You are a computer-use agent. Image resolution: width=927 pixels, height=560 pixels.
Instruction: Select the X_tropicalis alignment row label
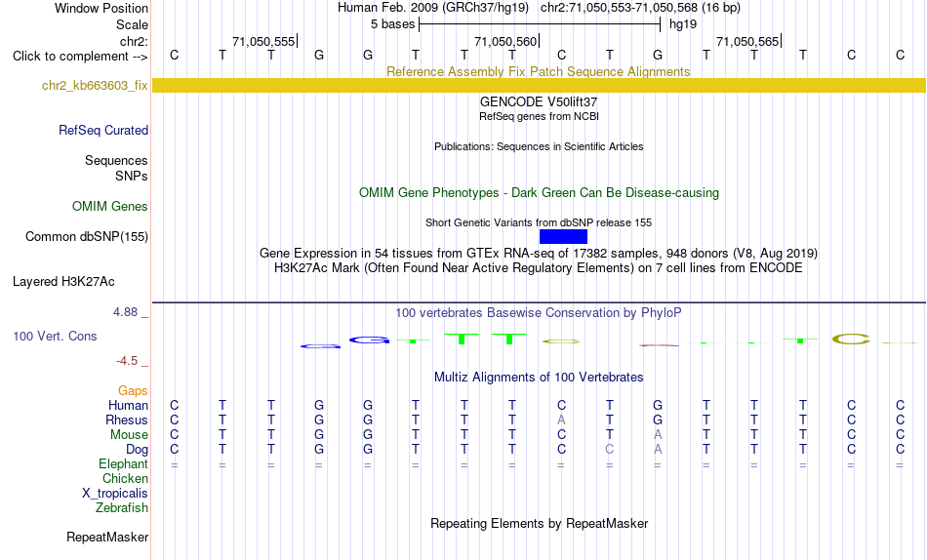click(115, 494)
